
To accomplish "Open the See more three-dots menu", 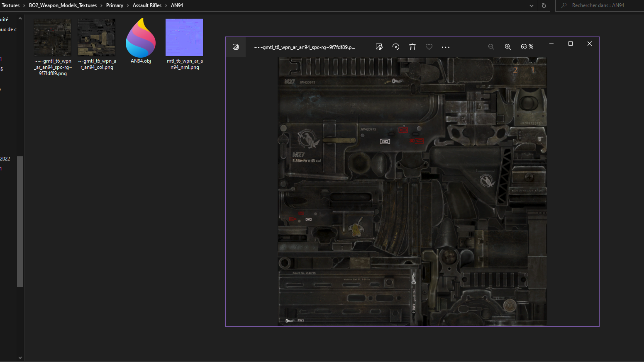I will point(446,47).
